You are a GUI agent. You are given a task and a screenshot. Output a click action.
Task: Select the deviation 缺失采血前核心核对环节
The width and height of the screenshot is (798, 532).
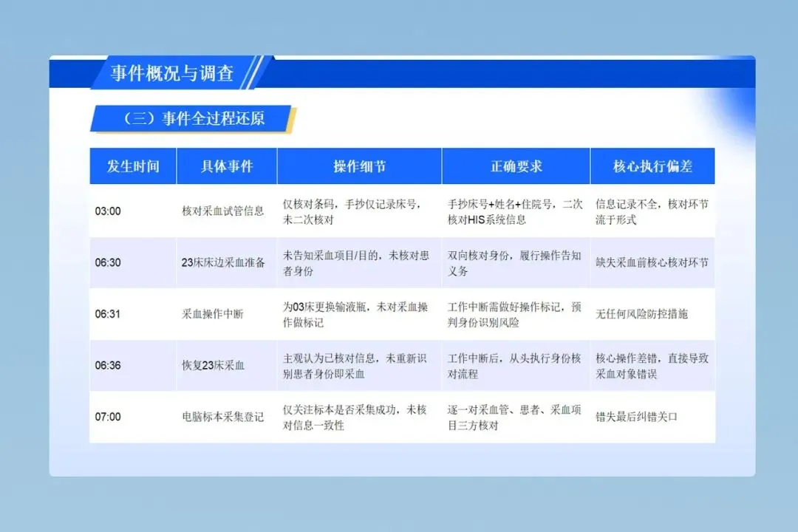tap(652, 263)
